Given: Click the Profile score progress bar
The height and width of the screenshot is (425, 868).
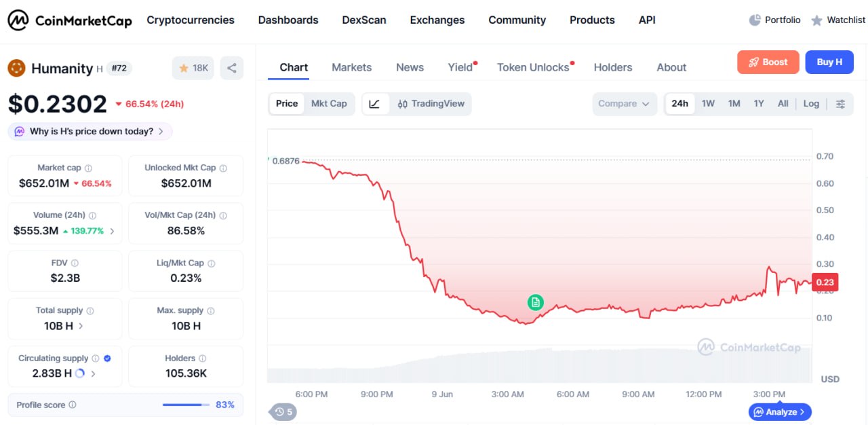Looking at the screenshot, I should click(x=186, y=405).
